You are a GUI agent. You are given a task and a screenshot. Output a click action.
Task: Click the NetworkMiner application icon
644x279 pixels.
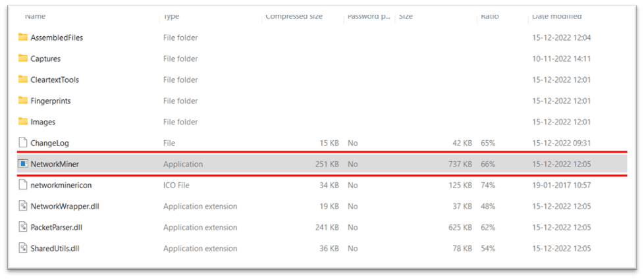point(22,164)
